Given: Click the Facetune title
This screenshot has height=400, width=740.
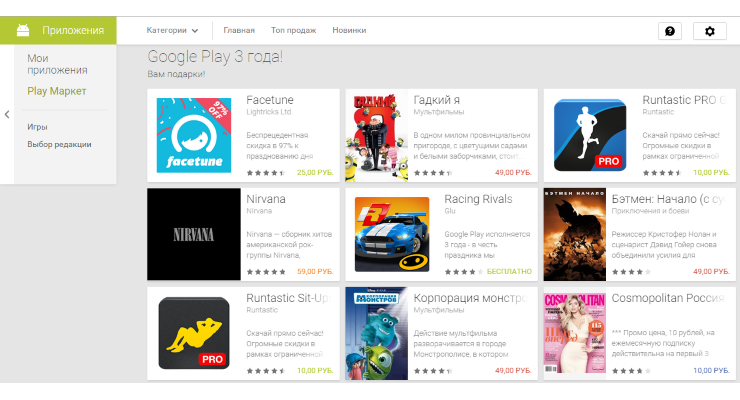Looking at the screenshot, I should click(269, 100).
